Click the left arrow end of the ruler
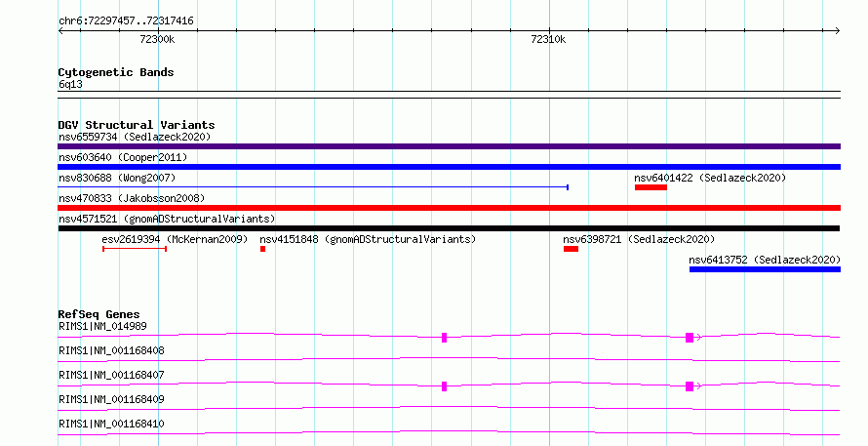The width and height of the screenshot is (868, 446). 60,31
